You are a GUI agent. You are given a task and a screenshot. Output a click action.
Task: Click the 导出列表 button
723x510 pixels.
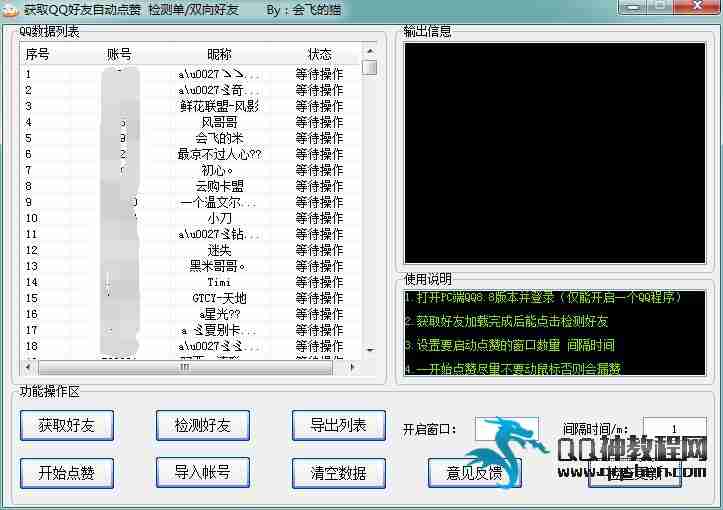[x=338, y=425]
